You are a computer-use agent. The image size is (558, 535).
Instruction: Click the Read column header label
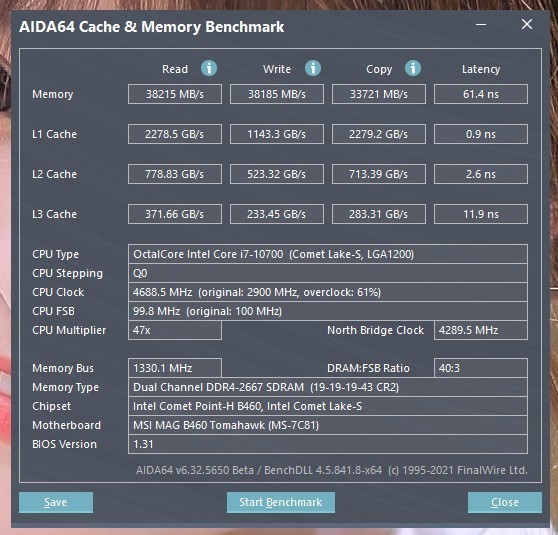(175, 69)
